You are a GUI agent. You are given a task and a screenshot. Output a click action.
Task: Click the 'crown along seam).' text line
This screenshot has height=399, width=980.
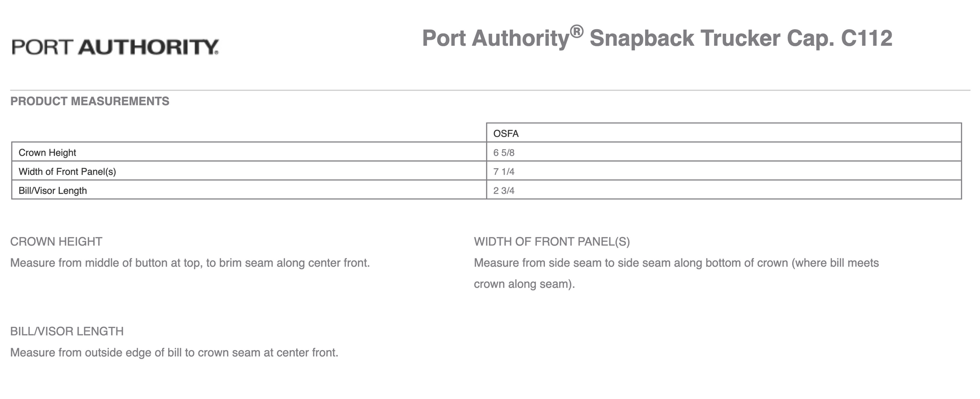coord(524,284)
